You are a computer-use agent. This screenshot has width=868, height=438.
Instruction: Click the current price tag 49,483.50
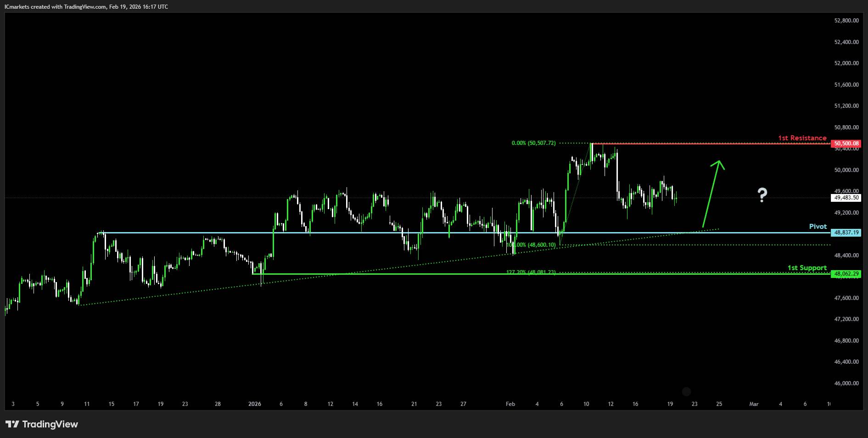click(846, 198)
